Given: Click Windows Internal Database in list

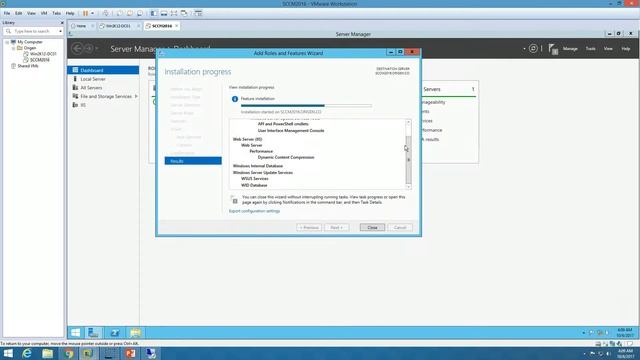Looking at the screenshot, I should (x=258, y=166).
